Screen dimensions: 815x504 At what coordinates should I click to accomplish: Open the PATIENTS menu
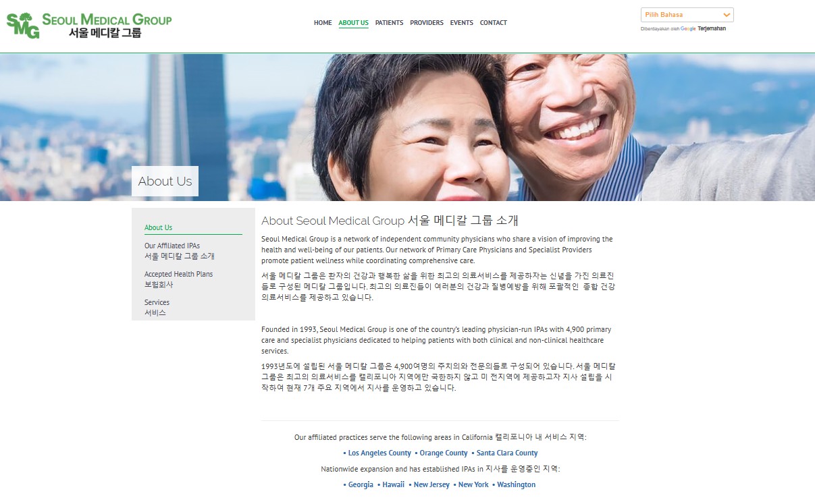point(389,23)
